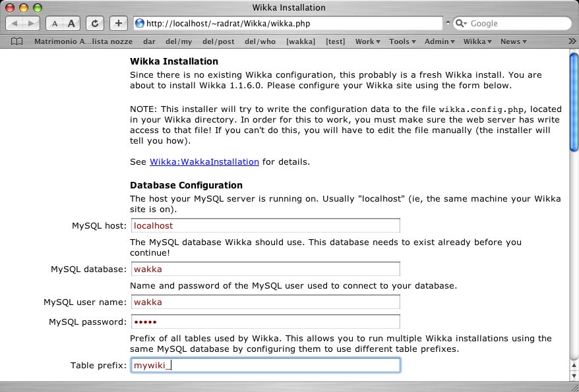Add bookmark using the plus button

coord(119,24)
